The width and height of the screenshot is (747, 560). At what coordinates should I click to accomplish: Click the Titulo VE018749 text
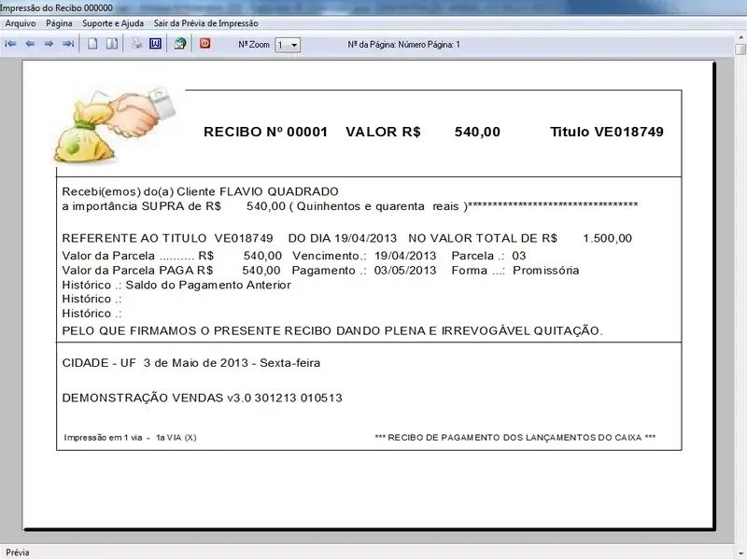pyautogui.click(x=606, y=133)
